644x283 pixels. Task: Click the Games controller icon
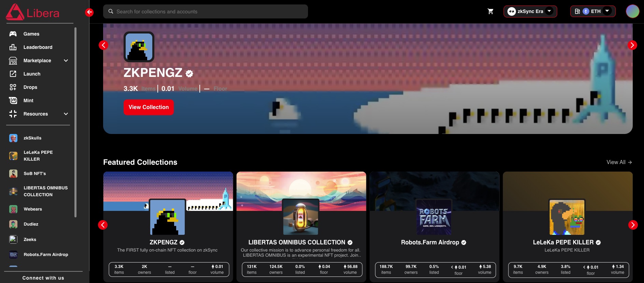pyautogui.click(x=13, y=34)
